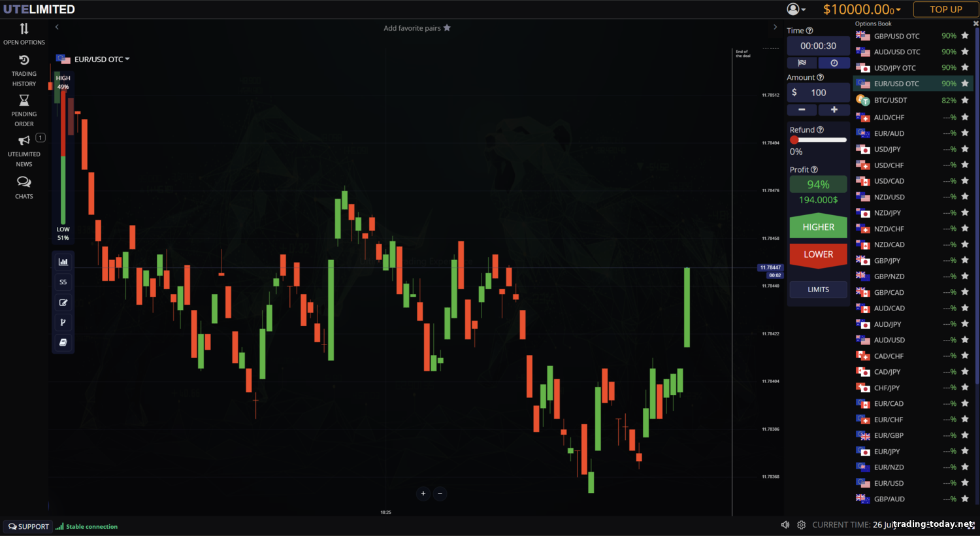
Task: Open the Pending Order panel
Action: (24, 109)
